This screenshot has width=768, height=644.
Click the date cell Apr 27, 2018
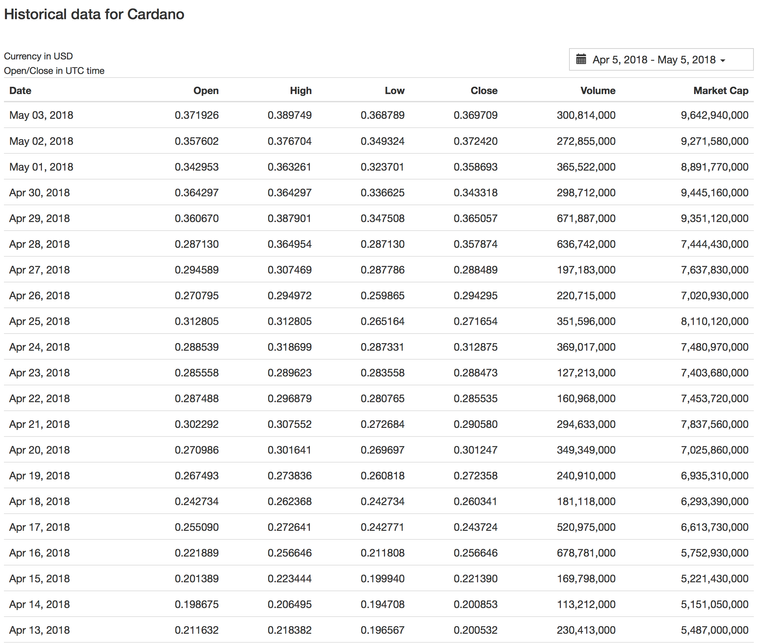(39, 270)
